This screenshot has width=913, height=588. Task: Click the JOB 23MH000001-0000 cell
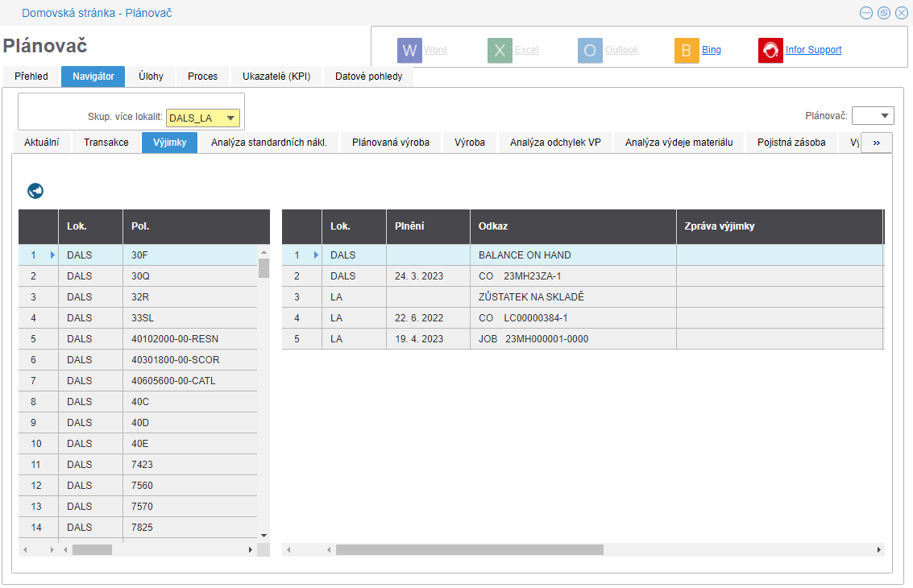[x=573, y=339]
